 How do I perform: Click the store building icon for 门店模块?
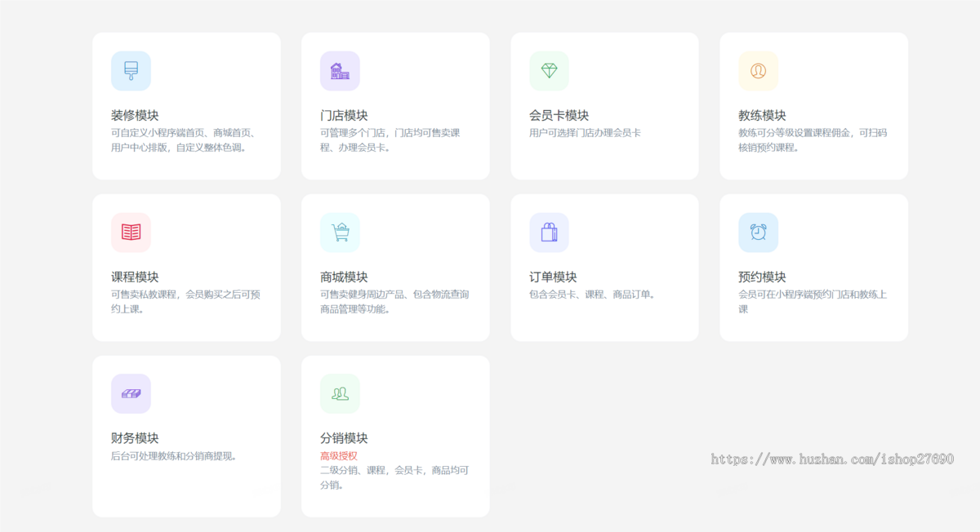[340, 71]
